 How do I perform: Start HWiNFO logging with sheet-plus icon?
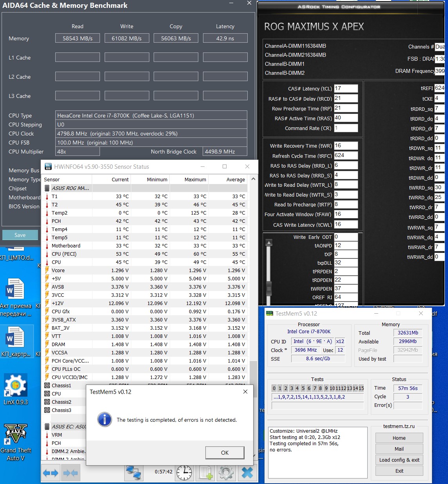coord(206,473)
